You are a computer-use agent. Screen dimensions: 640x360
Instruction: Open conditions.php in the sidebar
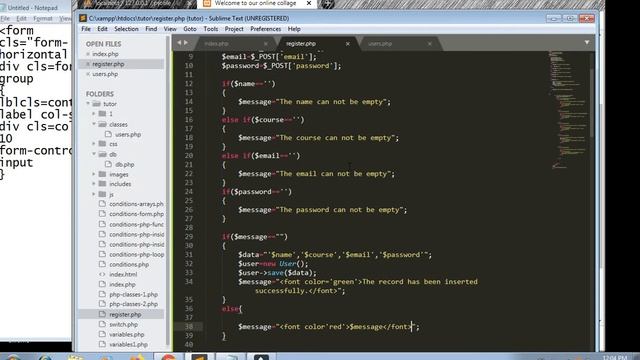point(129,264)
